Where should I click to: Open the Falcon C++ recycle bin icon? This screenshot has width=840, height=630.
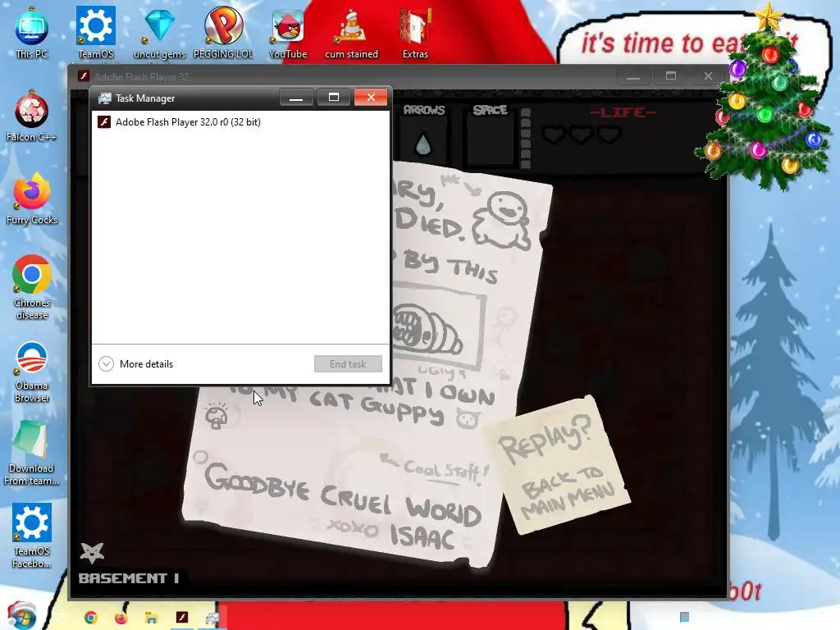pyautogui.click(x=32, y=116)
